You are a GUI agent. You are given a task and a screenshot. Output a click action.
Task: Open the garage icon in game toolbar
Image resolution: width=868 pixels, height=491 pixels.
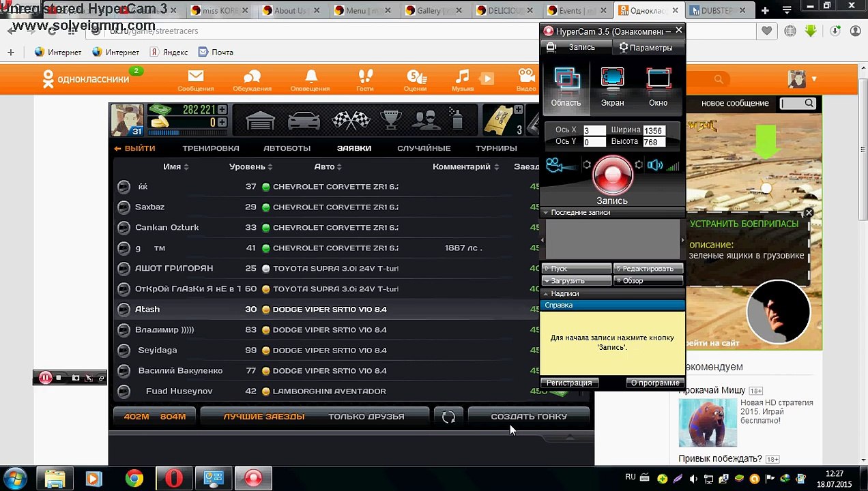click(259, 120)
